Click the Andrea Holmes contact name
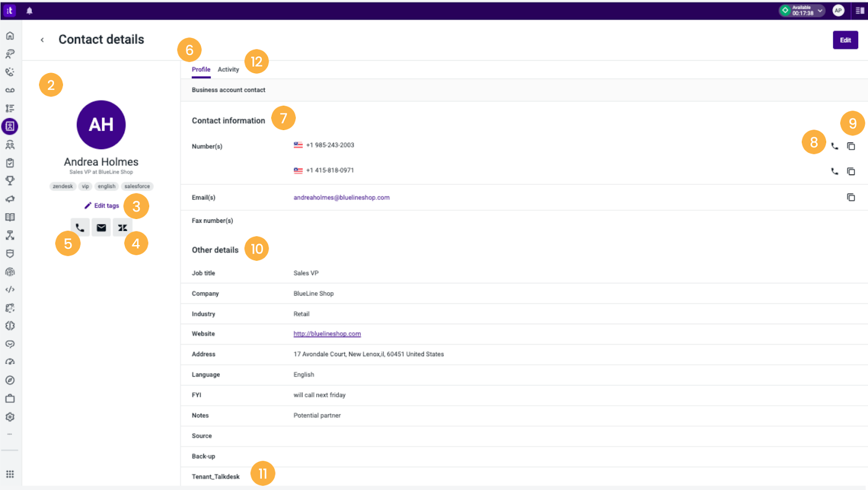Screen dimensions: 868x490 coord(101,162)
